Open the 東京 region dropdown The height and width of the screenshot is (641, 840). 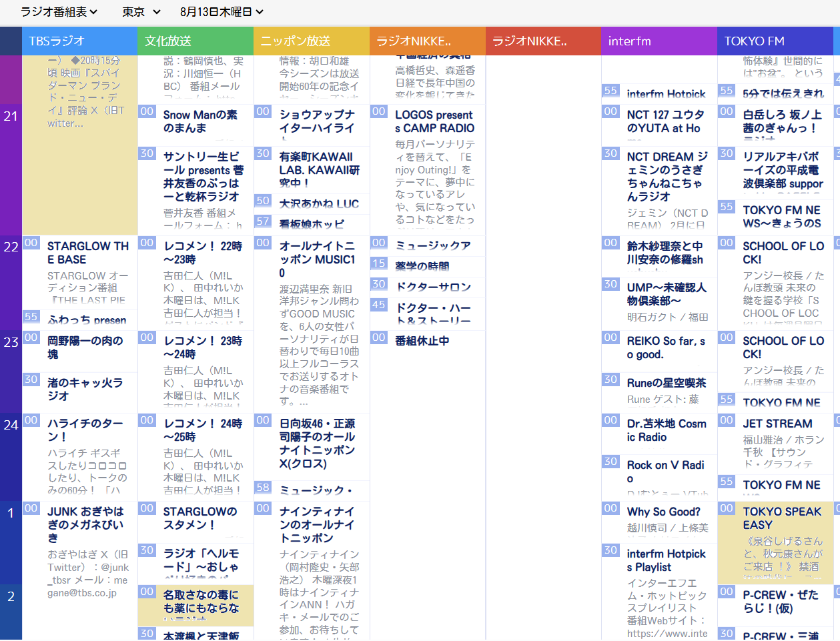click(141, 12)
